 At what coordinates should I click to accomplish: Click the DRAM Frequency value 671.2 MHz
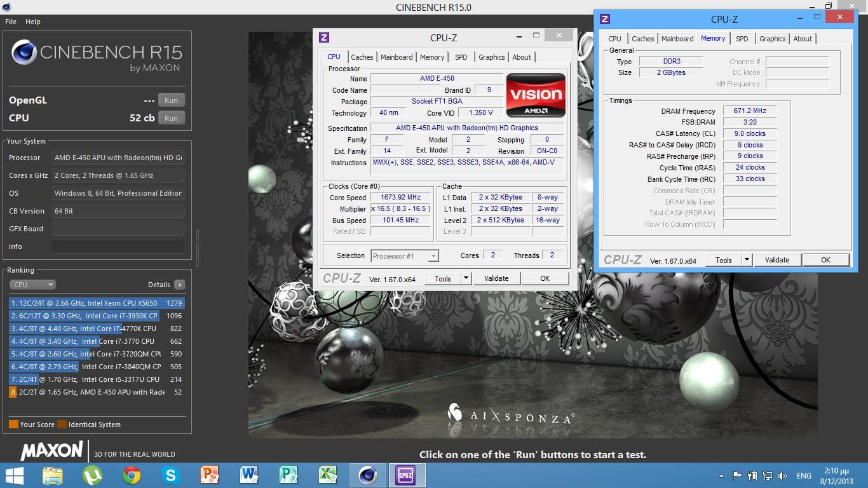click(750, 111)
